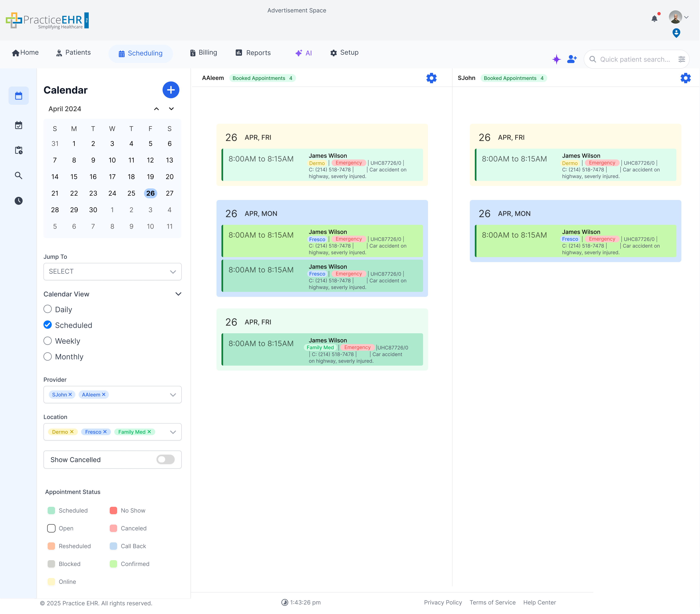
Task: Open the history clock icon in sidebar
Action: (x=18, y=201)
